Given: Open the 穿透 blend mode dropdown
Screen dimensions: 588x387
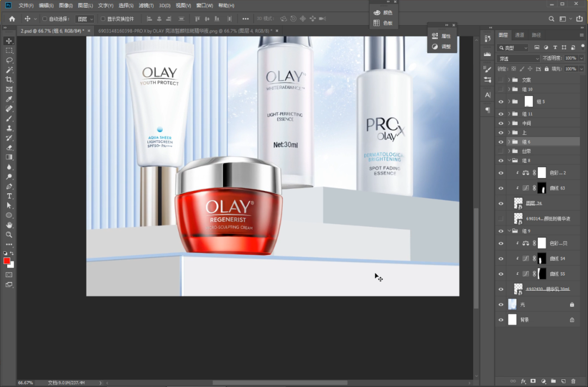Looking at the screenshot, I should click(x=519, y=58).
